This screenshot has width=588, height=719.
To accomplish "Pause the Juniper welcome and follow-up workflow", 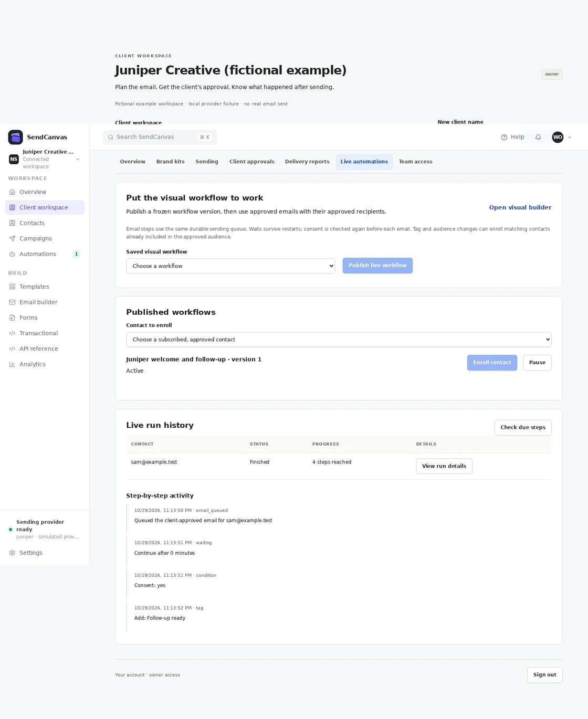I will point(537,363).
